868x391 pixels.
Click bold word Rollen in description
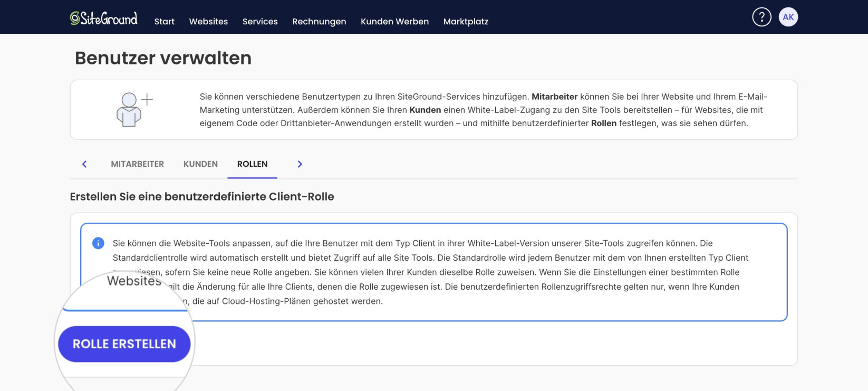click(604, 123)
